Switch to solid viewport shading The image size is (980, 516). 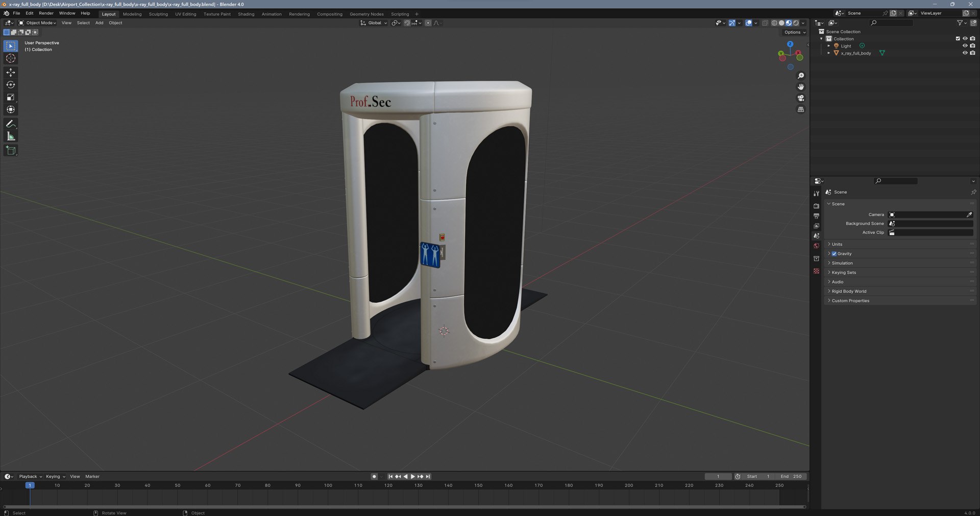(x=781, y=23)
